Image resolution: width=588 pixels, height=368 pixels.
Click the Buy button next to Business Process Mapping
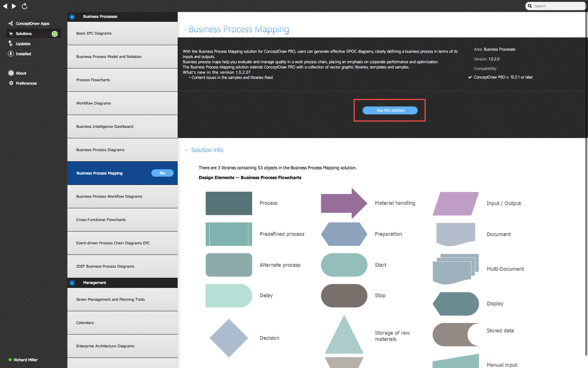(x=162, y=173)
